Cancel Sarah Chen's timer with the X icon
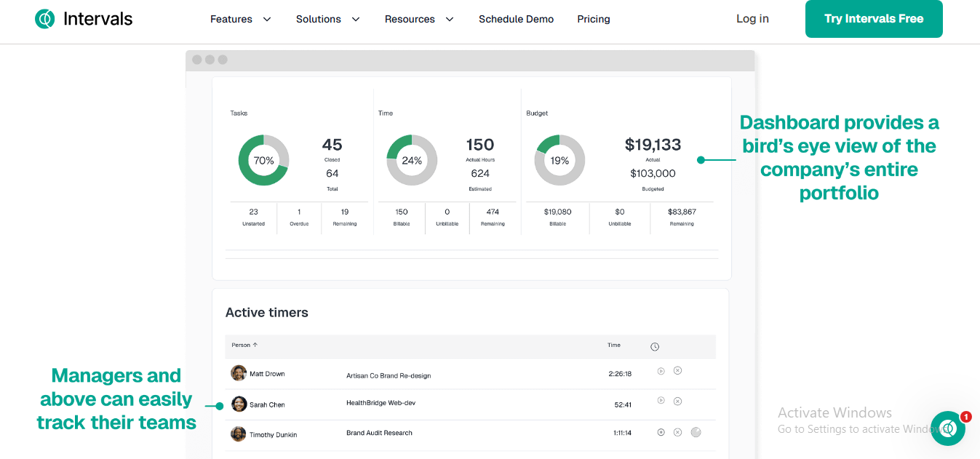 [677, 401]
